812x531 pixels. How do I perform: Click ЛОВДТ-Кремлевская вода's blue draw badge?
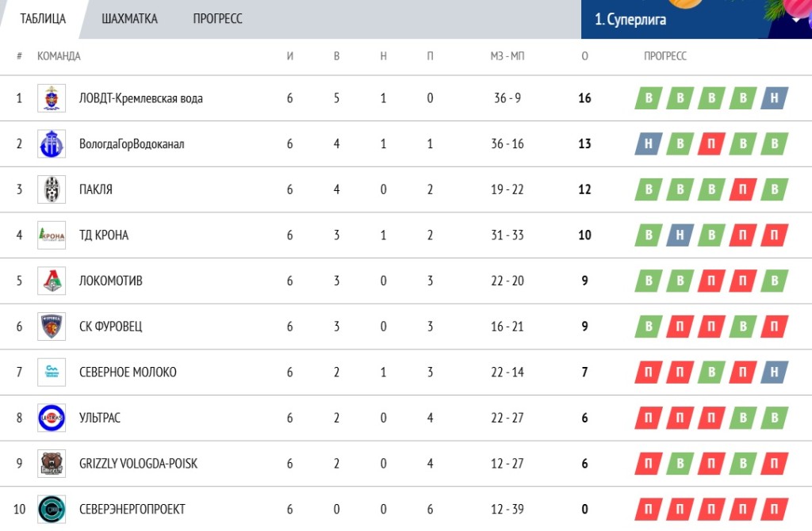click(774, 98)
